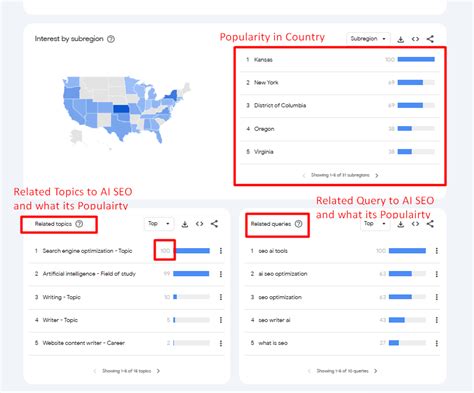The height and width of the screenshot is (393, 474).
Task: Open the seo writer ai query
Action: coord(274,320)
